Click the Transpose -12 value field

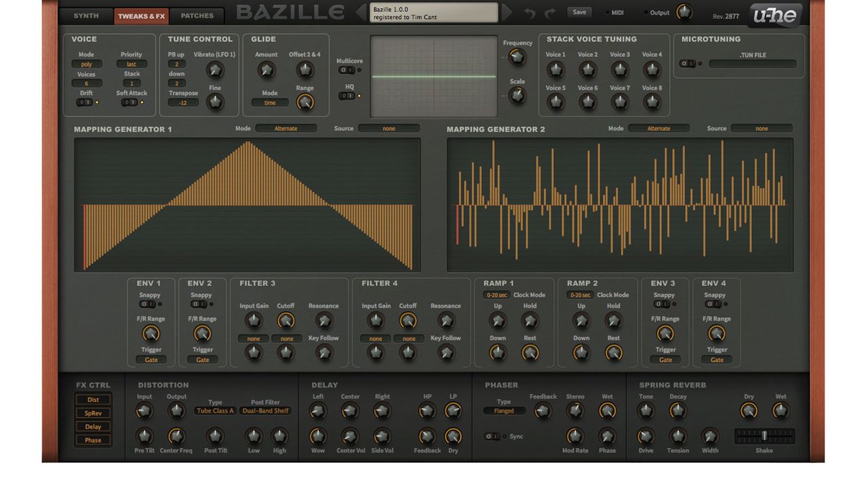(x=183, y=102)
